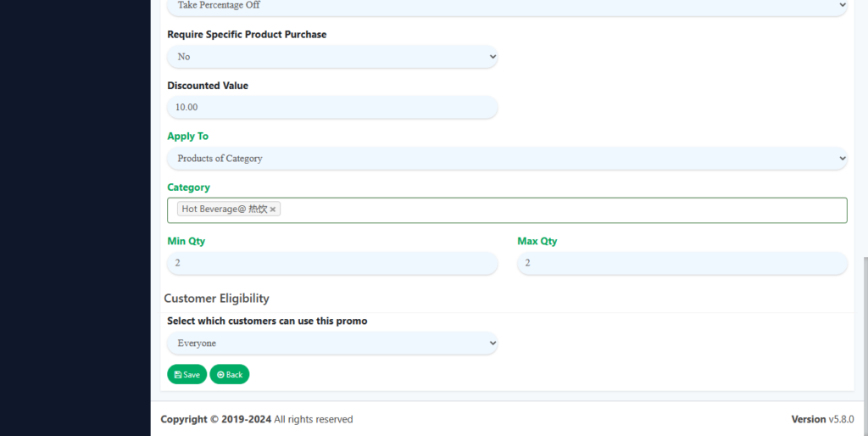Click the Max Qty label
This screenshot has height=436, width=868.
pyautogui.click(x=537, y=242)
